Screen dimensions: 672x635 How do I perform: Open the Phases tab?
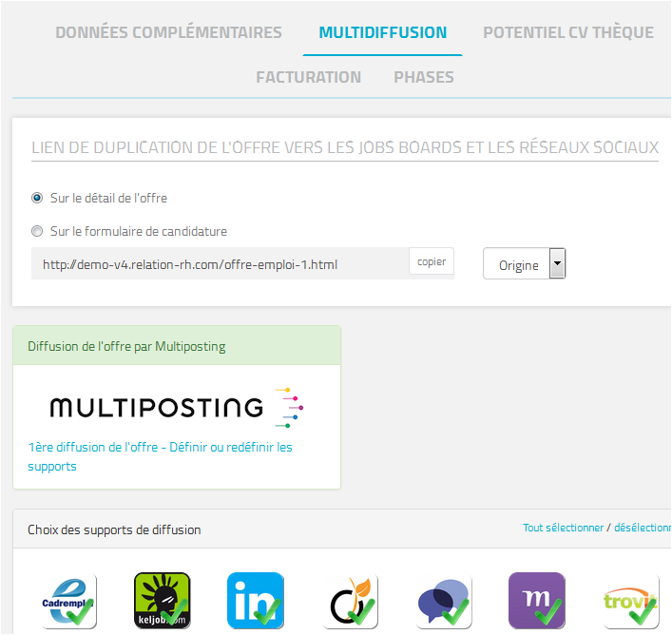click(x=424, y=77)
